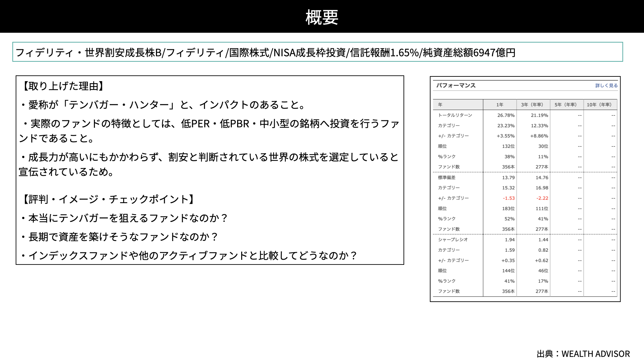Click the +3.55% category difference value
The height and width of the screenshot is (362, 644).
505,136
